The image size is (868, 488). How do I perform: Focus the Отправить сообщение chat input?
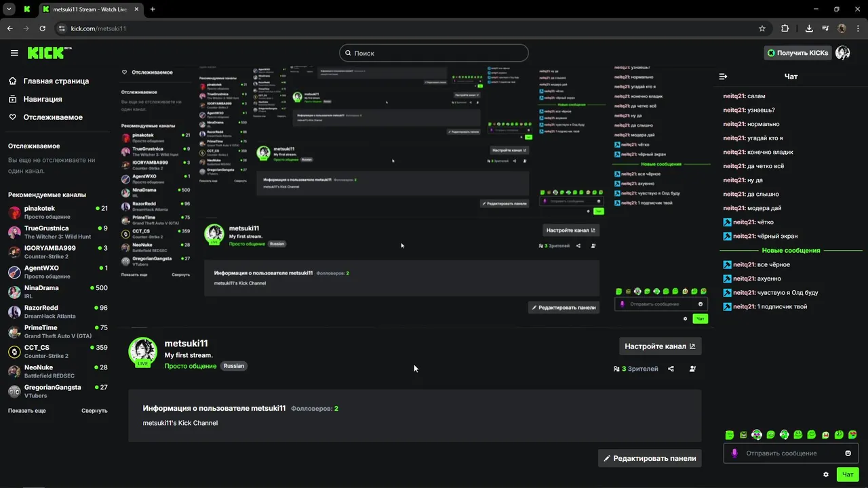tap(791, 453)
